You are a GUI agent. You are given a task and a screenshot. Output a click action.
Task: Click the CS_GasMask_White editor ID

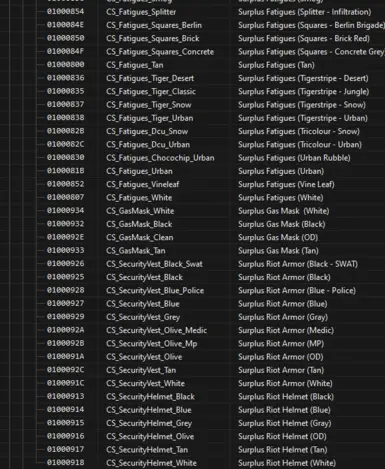pos(140,211)
